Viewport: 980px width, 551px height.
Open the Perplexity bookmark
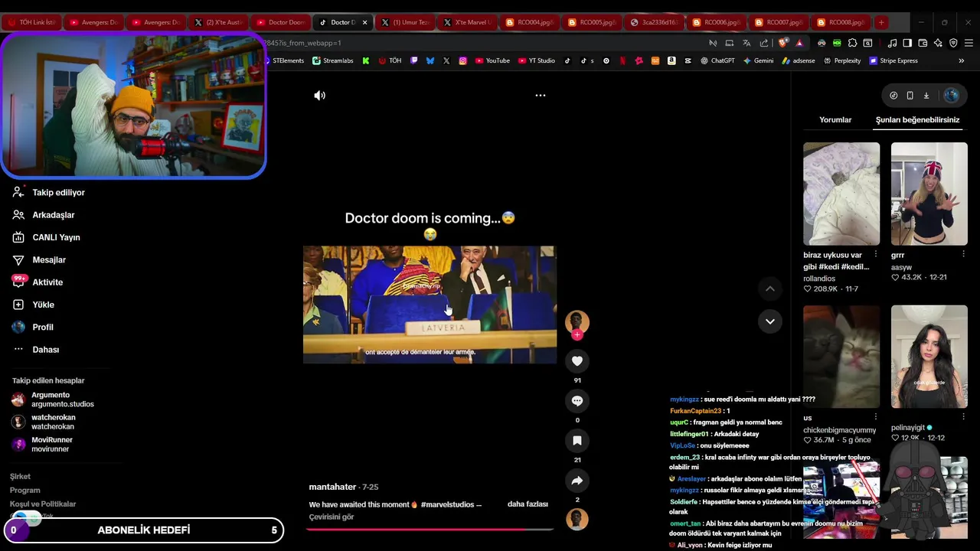tap(842, 60)
